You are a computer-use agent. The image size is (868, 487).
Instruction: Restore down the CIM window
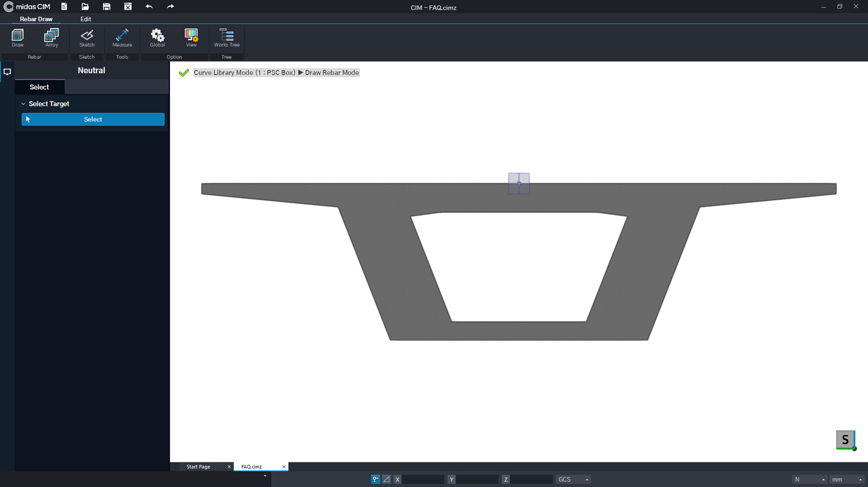840,7
